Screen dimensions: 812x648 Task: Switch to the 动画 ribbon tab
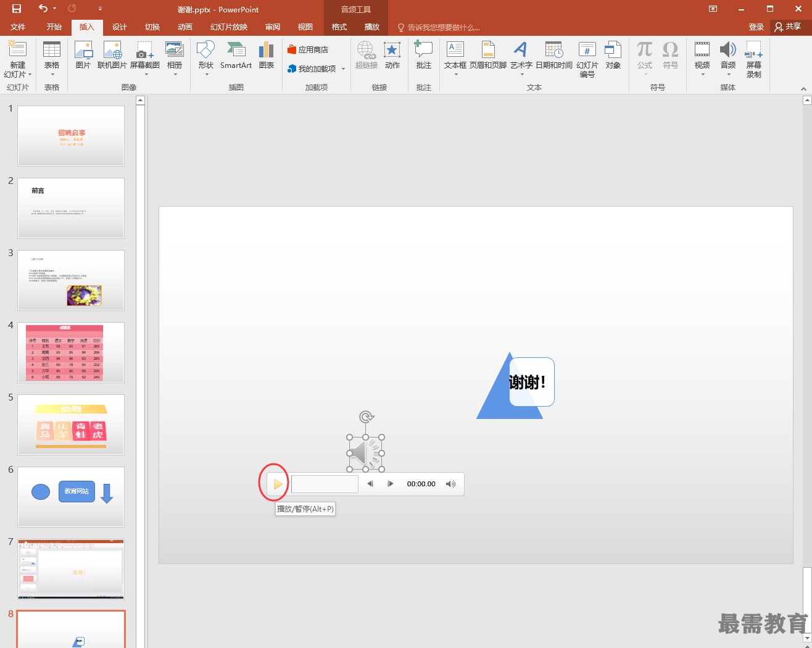pyautogui.click(x=184, y=27)
